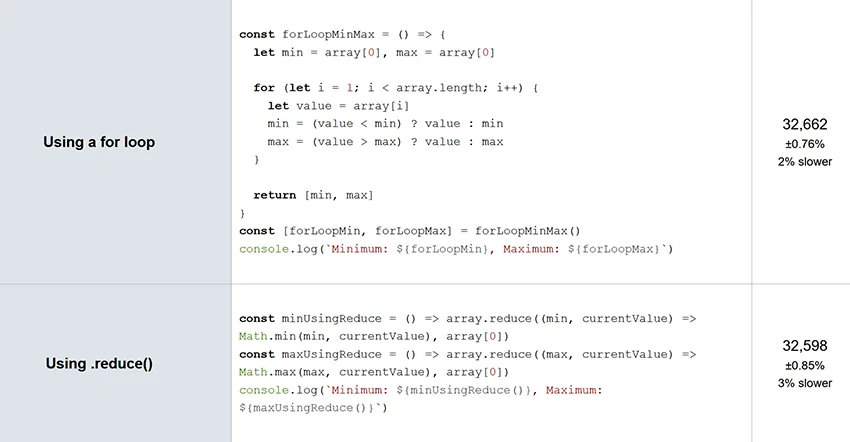Click the ±0.85% margin text
Viewport: 850px width, 442px height.
click(x=804, y=365)
